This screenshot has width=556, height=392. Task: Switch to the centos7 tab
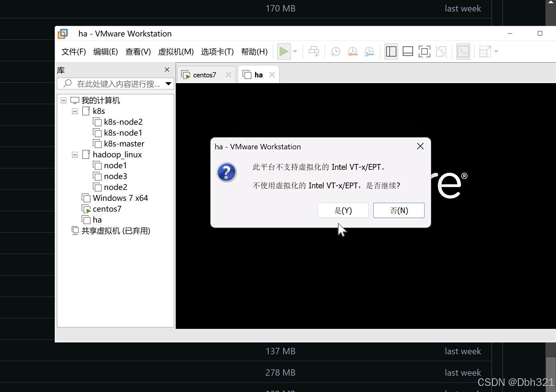click(204, 75)
